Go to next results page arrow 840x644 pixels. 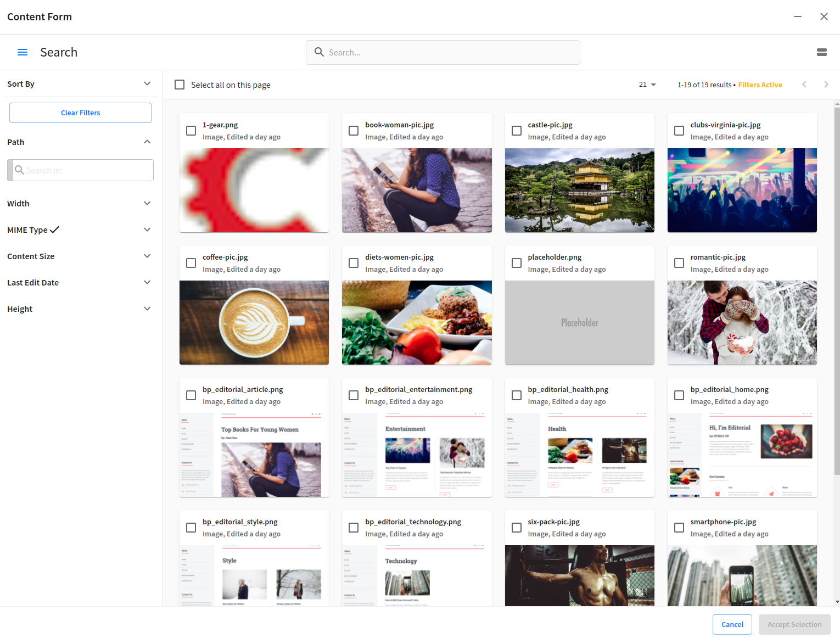coord(826,85)
